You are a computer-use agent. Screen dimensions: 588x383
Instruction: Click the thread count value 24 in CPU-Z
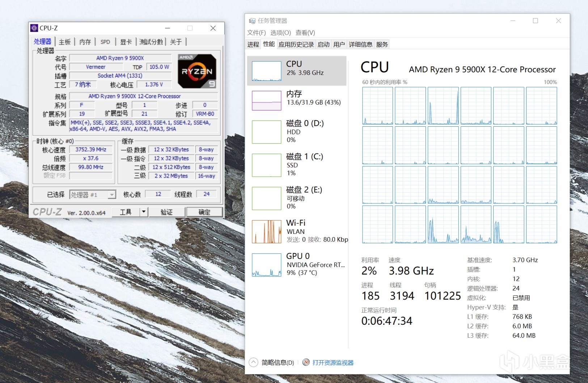coord(207,194)
